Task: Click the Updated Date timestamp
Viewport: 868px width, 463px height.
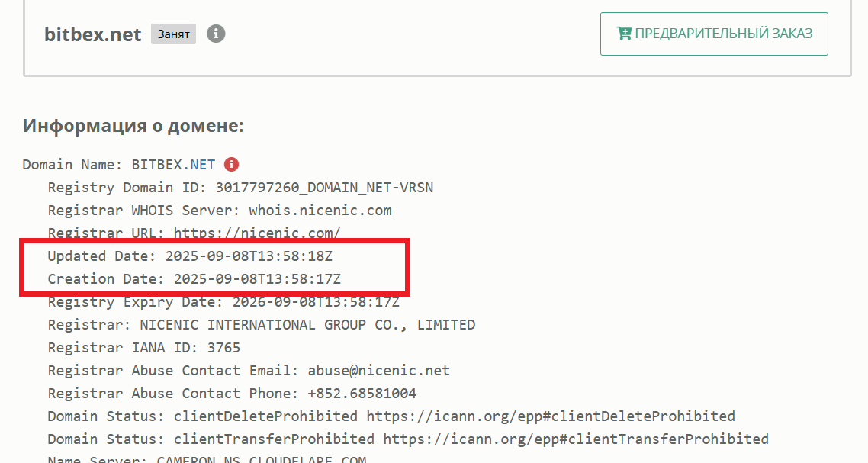Action: 249,256
